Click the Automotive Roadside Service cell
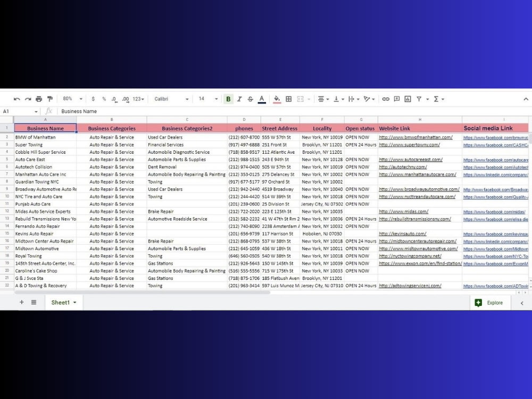The height and width of the screenshot is (399, 532). pos(187,219)
